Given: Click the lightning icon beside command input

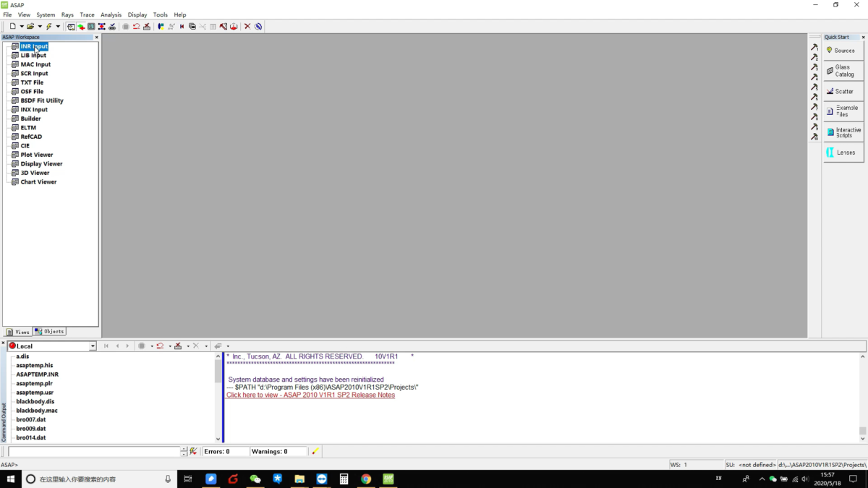Looking at the screenshot, I should [x=193, y=451].
